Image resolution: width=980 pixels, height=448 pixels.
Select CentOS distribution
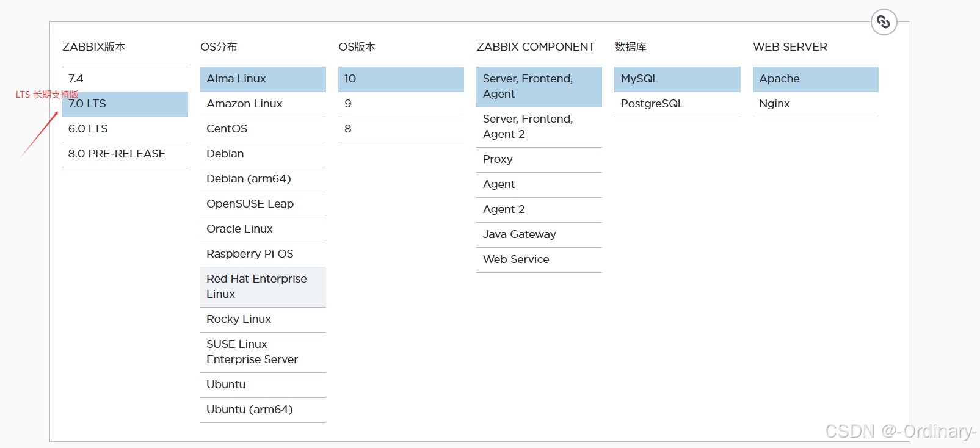tap(263, 129)
